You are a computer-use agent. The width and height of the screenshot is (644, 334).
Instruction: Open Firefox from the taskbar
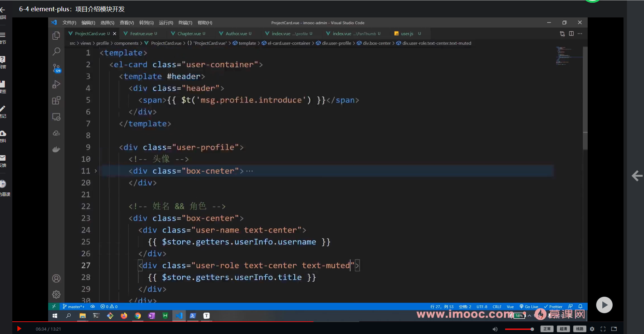(124, 316)
